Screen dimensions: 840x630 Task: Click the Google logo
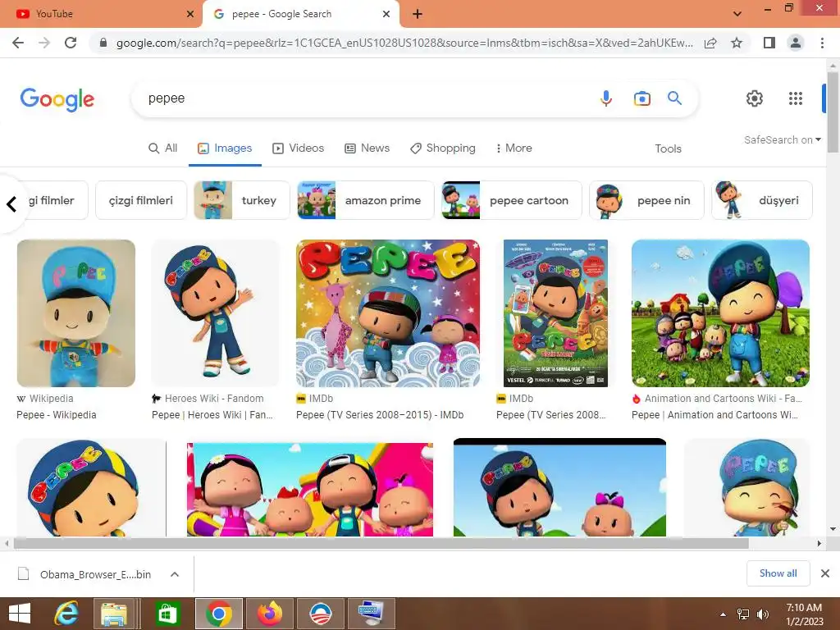57,99
